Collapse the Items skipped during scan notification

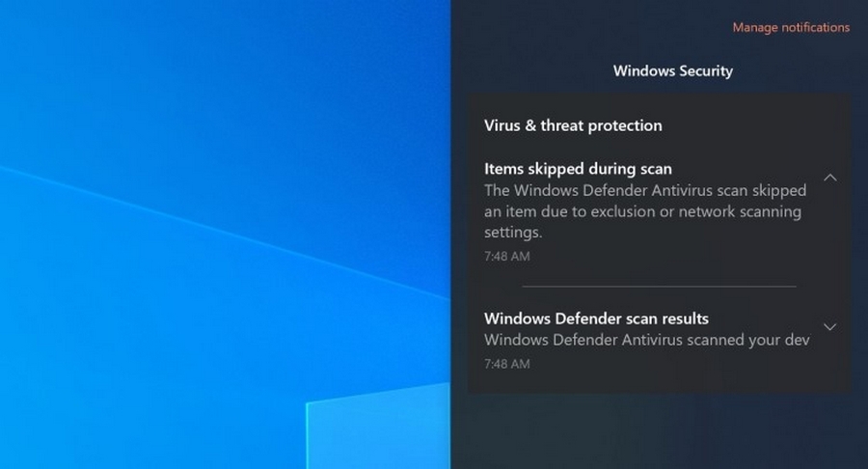pyautogui.click(x=829, y=178)
